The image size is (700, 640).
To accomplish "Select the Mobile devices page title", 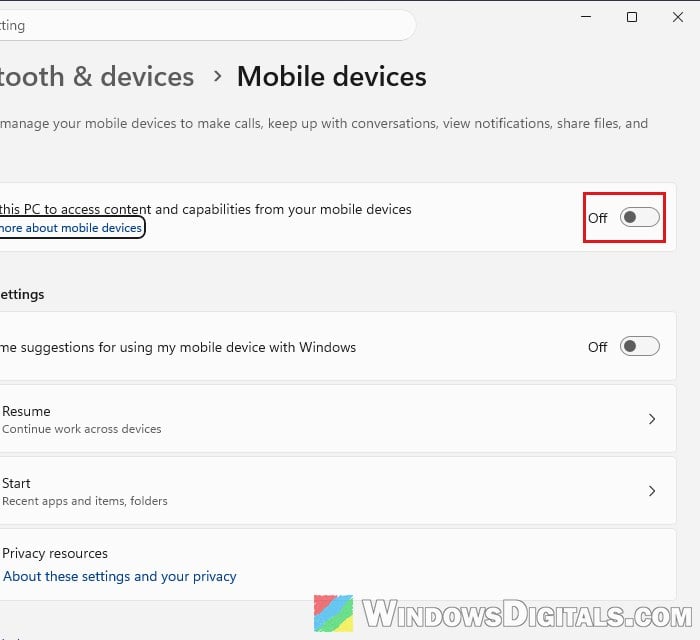I will (x=332, y=76).
